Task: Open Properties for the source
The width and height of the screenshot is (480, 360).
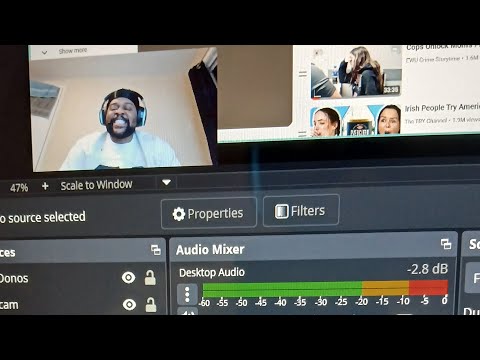Action: [x=209, y=213]
